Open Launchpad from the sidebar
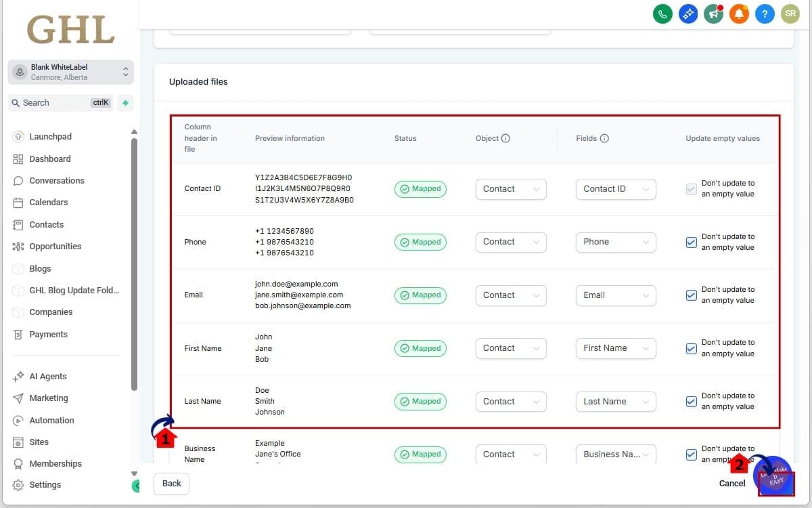Viewport: 812px width, 508px height. [49, 136]
